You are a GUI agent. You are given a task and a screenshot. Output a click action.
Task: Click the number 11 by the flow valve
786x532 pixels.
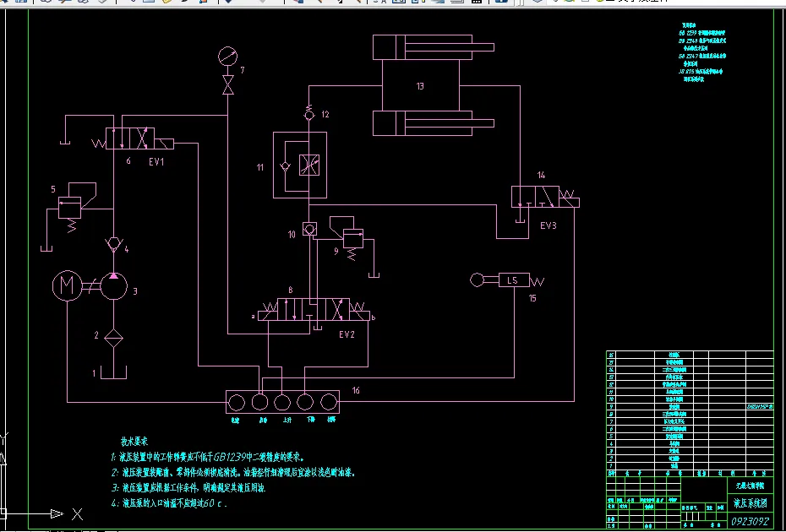click(260, 167)
